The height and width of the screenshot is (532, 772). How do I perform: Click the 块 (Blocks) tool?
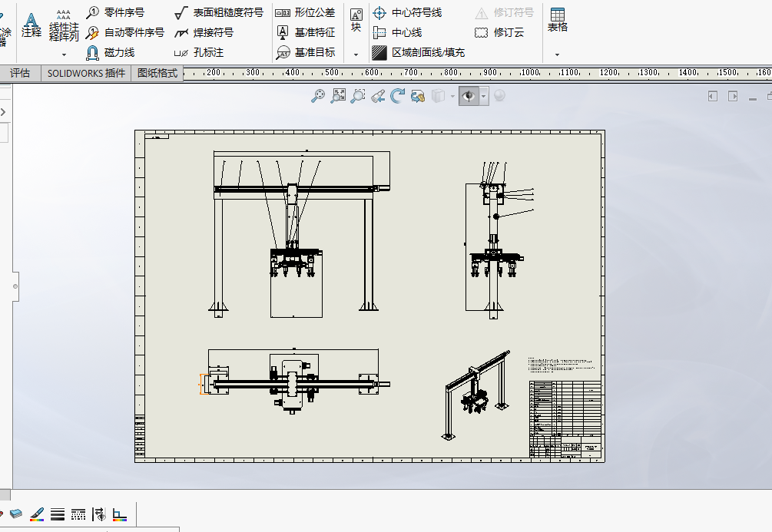[356, 21]
